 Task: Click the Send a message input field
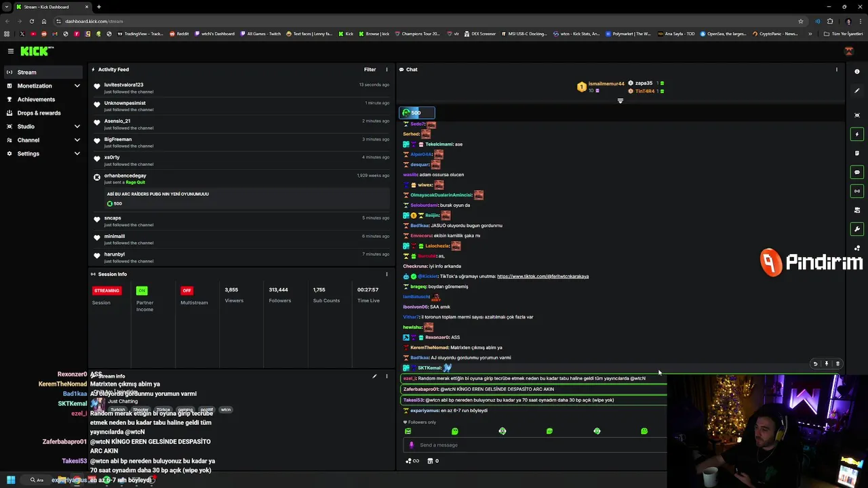(x=536, y=445)
